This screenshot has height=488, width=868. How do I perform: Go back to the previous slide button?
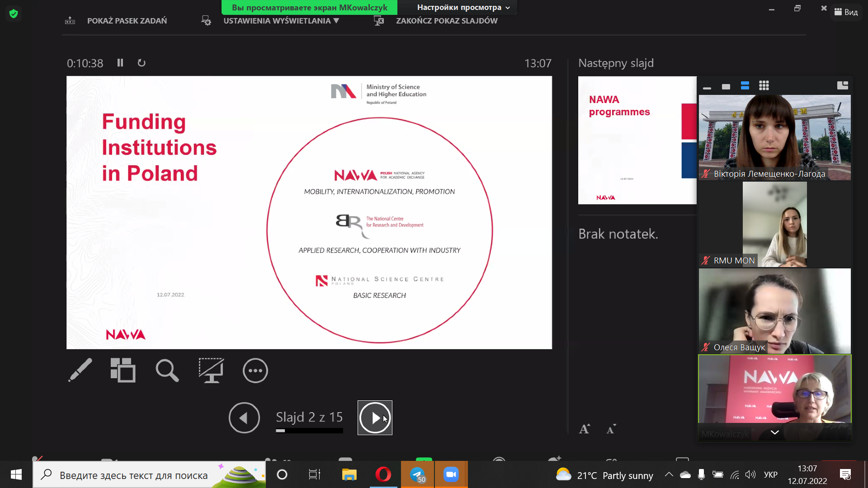coord(244,418)
